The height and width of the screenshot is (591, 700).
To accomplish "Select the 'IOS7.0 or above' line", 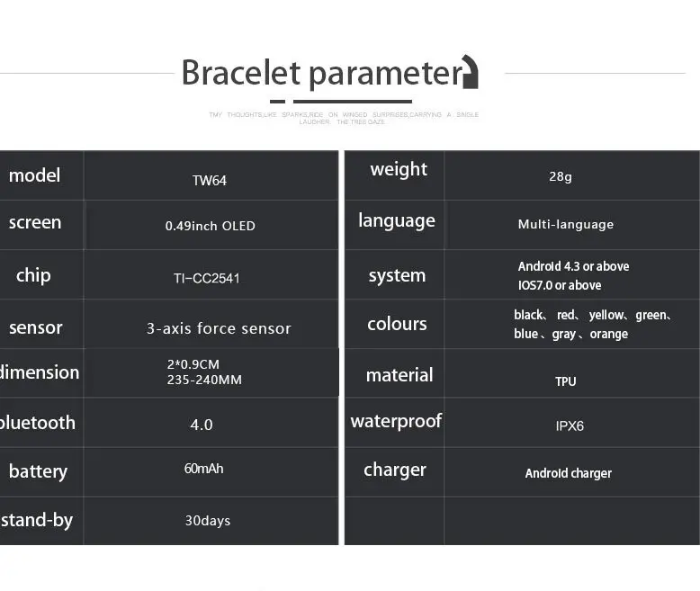I will (x=560, y=285).
